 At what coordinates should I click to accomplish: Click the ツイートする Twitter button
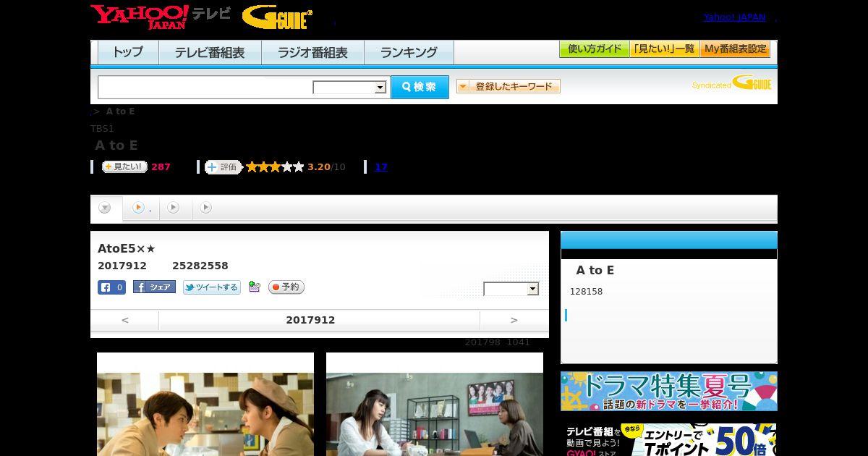click(x=212, y=287)
